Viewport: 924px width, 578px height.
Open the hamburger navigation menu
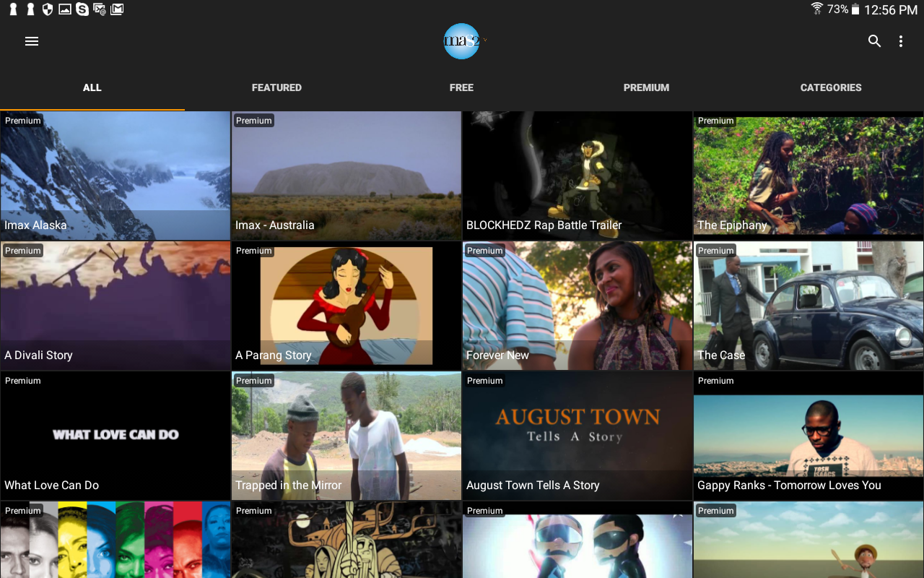coord(32,41)
